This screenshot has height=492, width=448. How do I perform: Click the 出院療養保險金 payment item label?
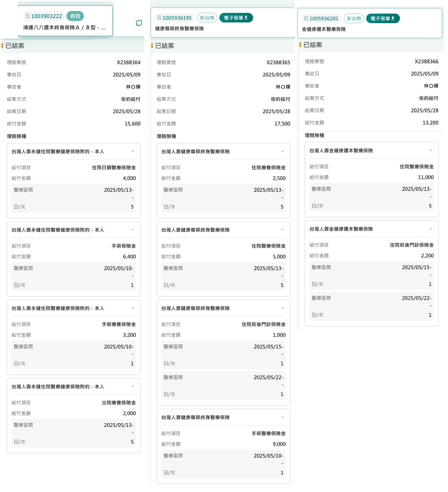click(119, 403)
